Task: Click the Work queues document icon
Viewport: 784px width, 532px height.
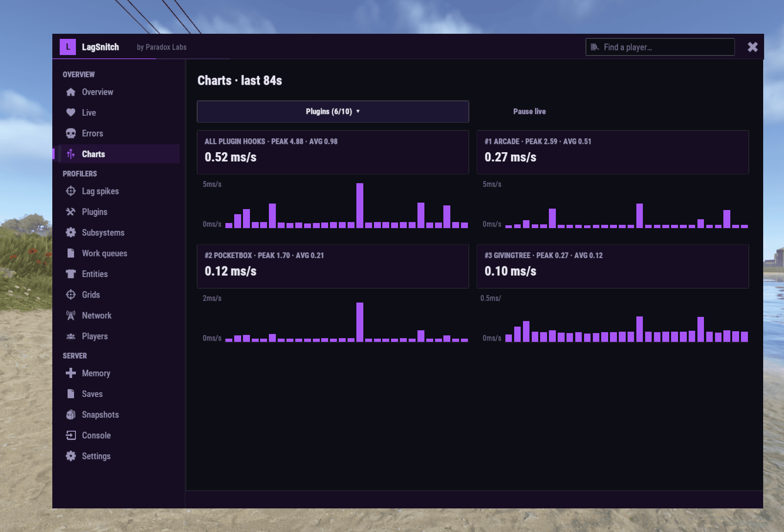Action: (71, 253)
